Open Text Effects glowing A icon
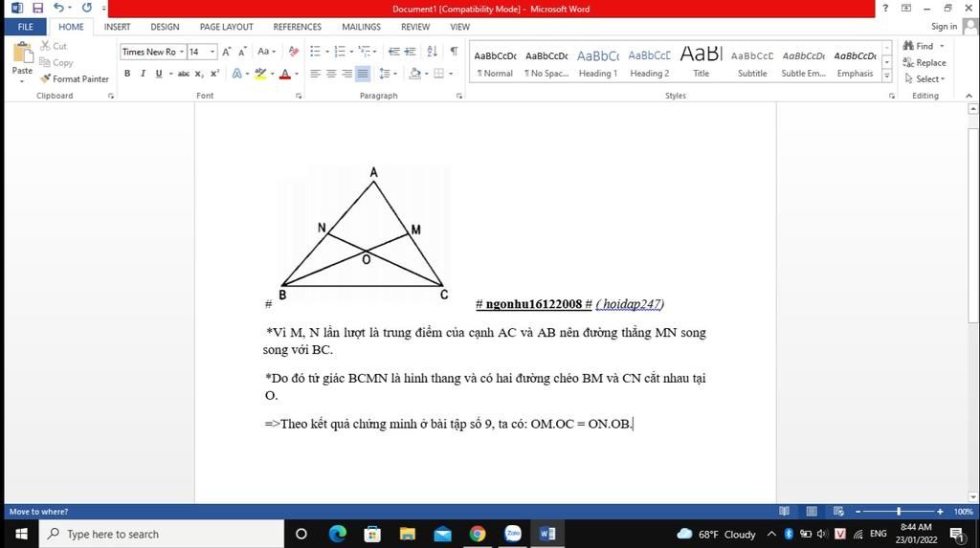This screenshot has width=980, height=548. tap(237, 74)
